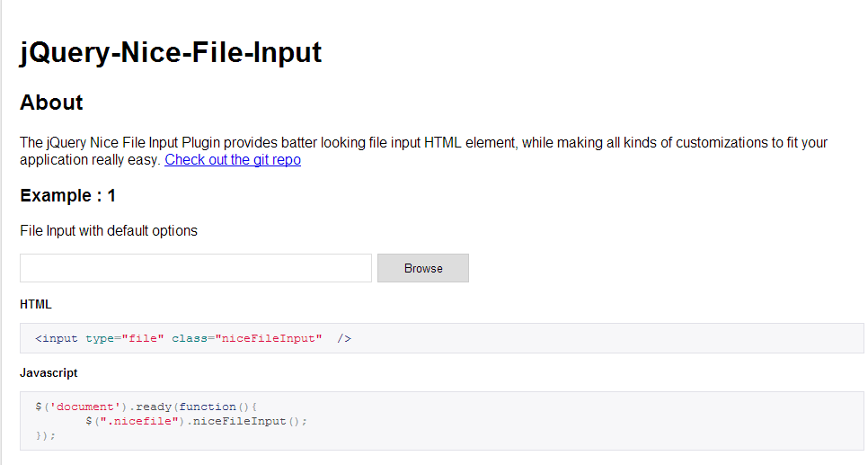Click the "application really easy." text
Viewport: 868px width, 465px height.
pos(90,160)
